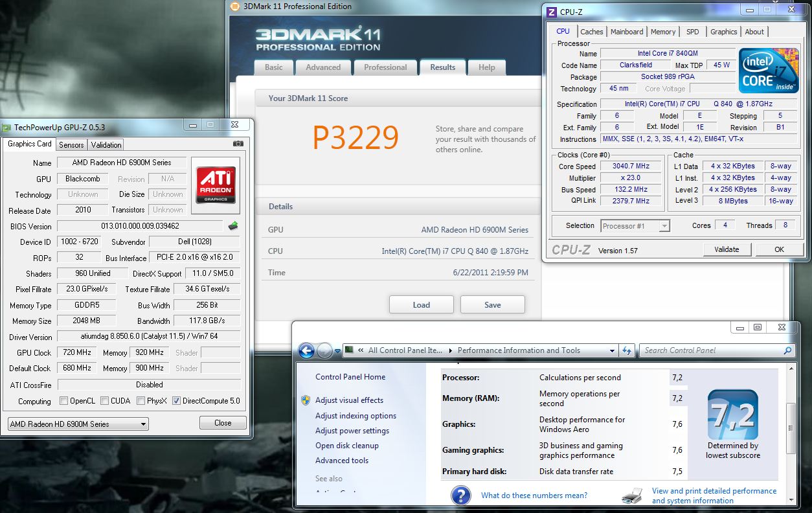Select the CPU tab in CPU-Z
Viewport: 812px width, 513px height.
(x=563, y=31)
